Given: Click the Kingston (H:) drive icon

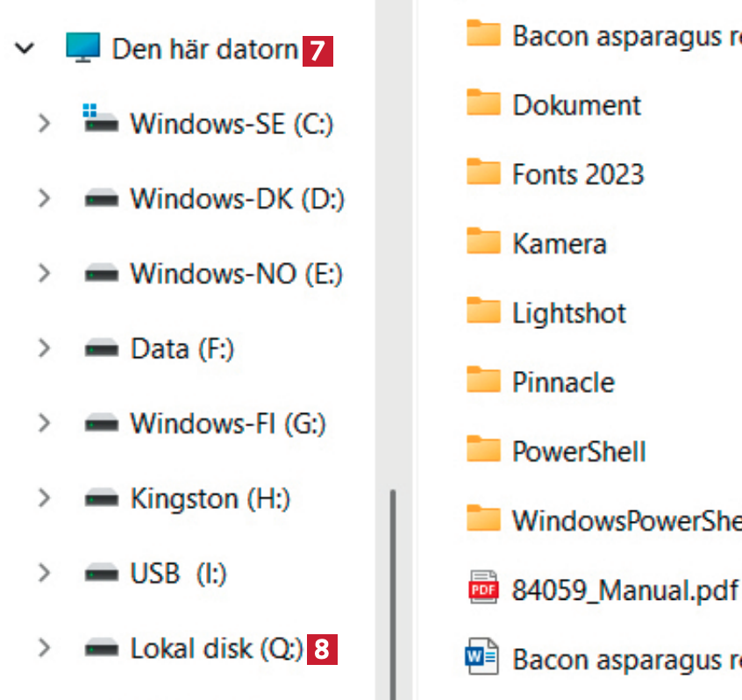Looking at the screenshot, I should tap(102, 499).
